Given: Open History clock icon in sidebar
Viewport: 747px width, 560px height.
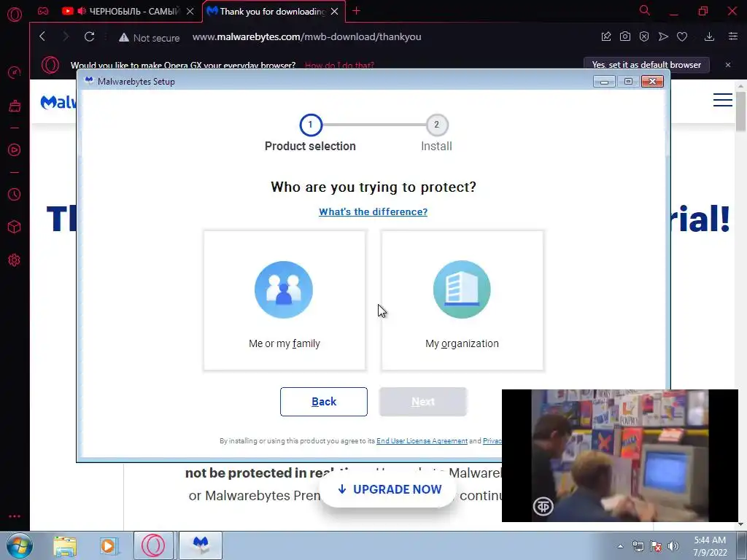Looking at the screenshot, I should [x=15, y=194].
